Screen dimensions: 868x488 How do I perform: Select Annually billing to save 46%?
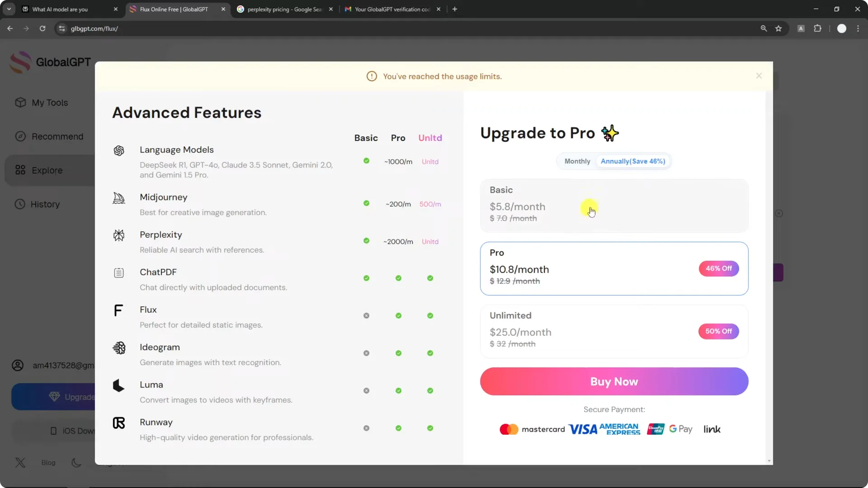(x=632, y=161)
